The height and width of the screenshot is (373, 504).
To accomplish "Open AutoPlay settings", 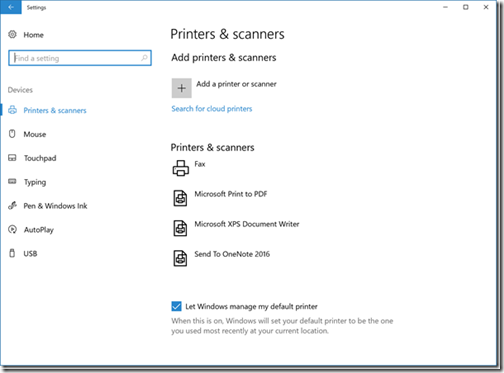I will point(39,230).
